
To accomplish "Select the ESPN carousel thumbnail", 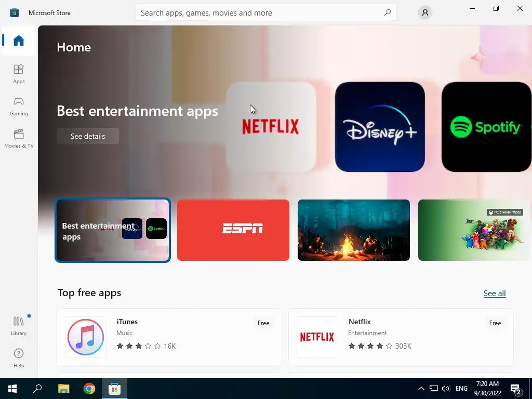I will 233,230.
